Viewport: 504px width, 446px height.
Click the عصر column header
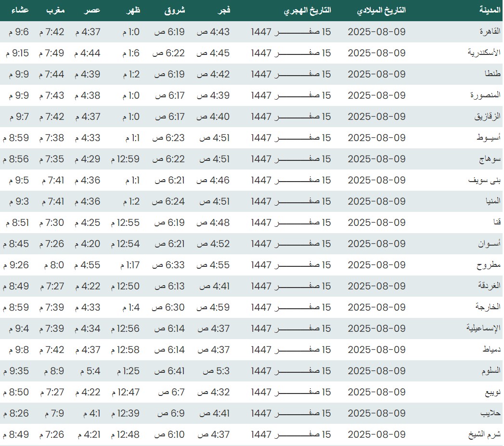[93, 10]
